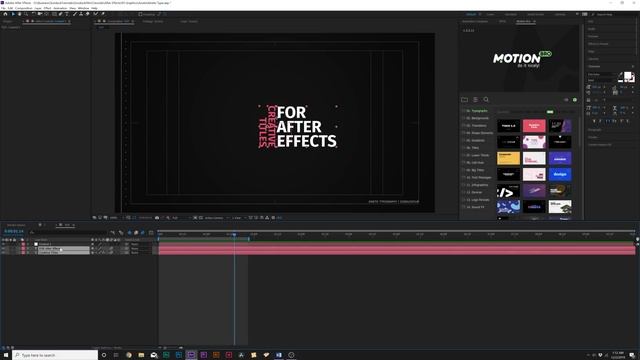Toggle visibility of the top timeline layer
Image resolution: width=640 pixels, height=360 pixels.
pos(3,244)
